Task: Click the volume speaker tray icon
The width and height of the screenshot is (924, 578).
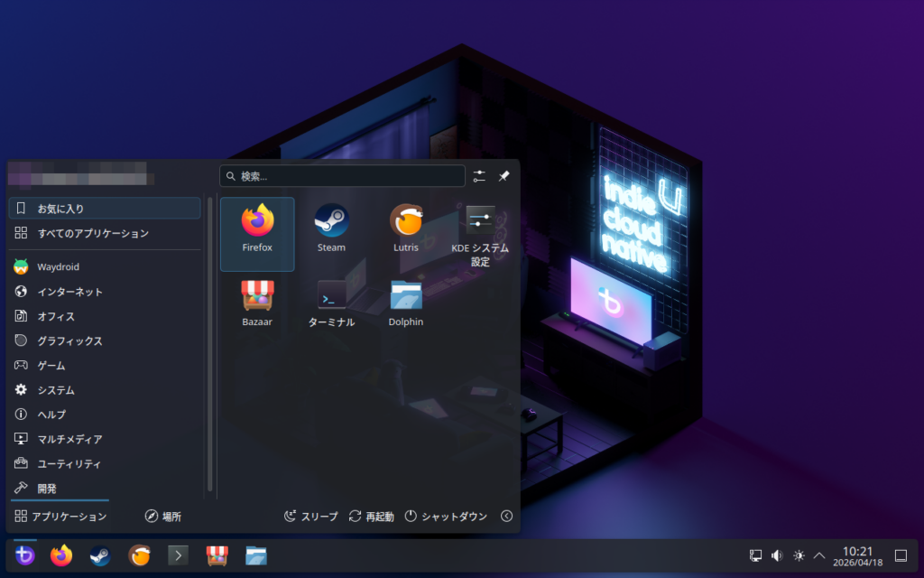Action: tap(777, 555)
